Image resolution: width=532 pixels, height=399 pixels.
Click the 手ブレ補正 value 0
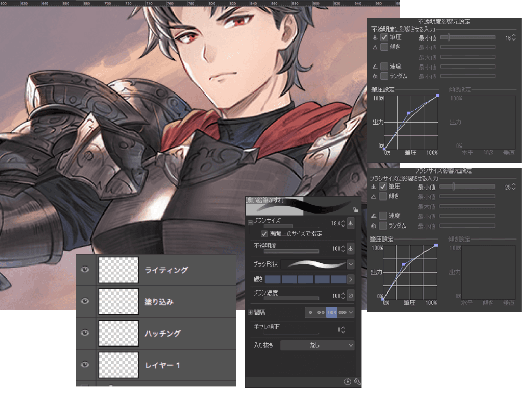coord(339,330)
